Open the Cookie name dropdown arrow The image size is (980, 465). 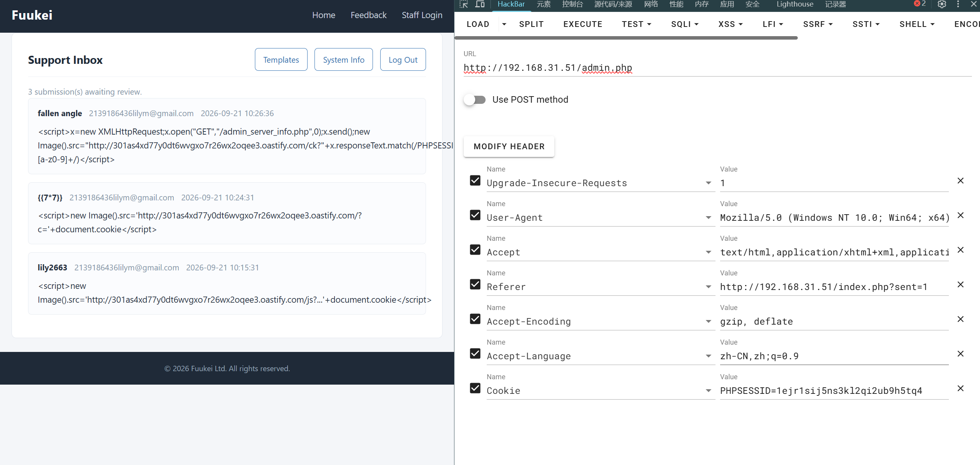(708, 391)
